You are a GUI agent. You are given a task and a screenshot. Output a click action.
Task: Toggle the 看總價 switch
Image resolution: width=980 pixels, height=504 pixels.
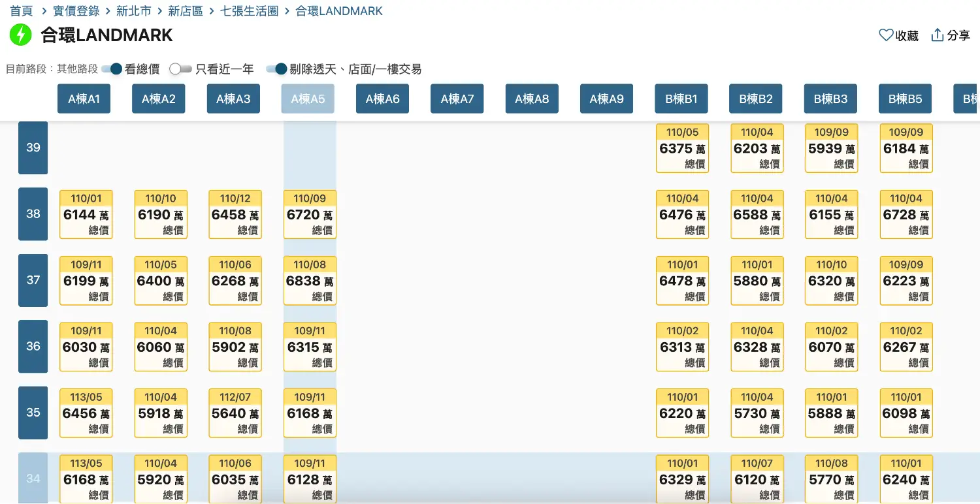click(x=112, y=69)
